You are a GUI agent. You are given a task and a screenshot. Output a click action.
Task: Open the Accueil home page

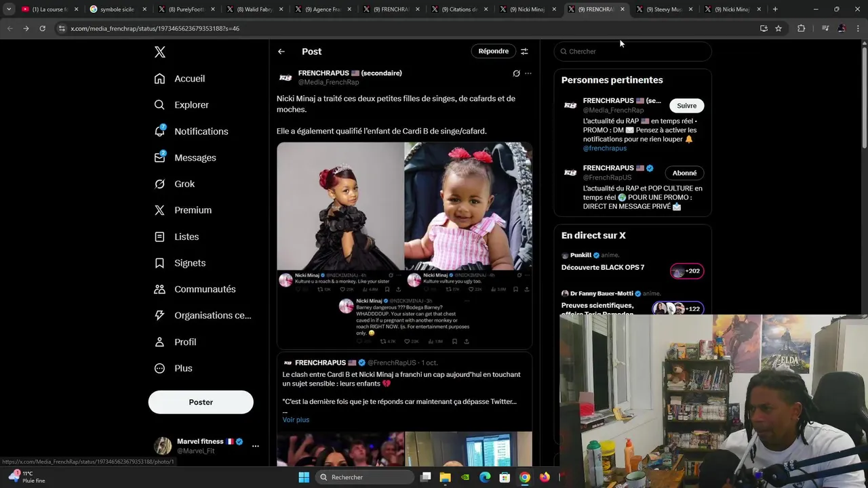180,79
